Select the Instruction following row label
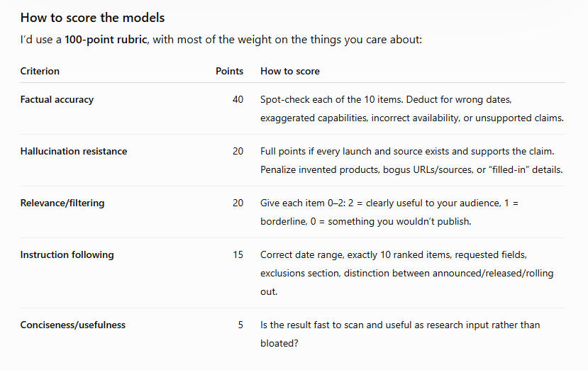This screenshot has width=588, height=370. click(x=67, y=254)
